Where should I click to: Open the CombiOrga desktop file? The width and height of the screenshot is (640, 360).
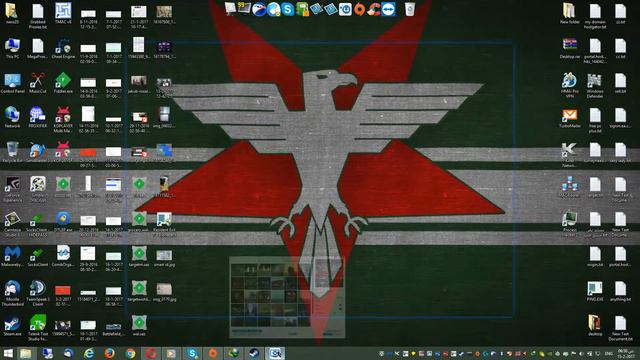point(63,256)
